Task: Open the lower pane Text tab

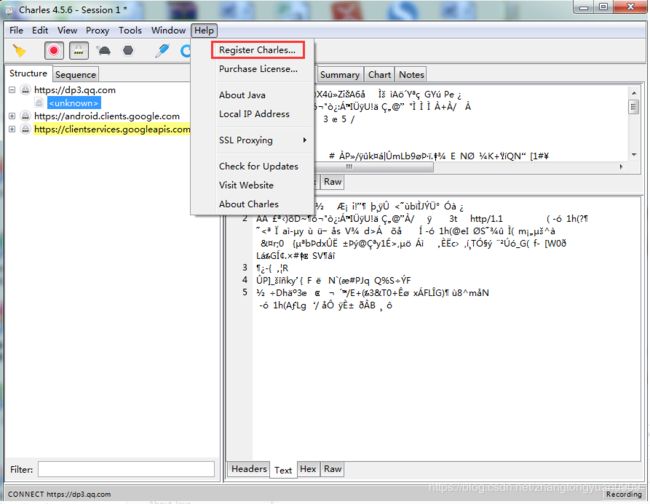Action: [283, 470]
